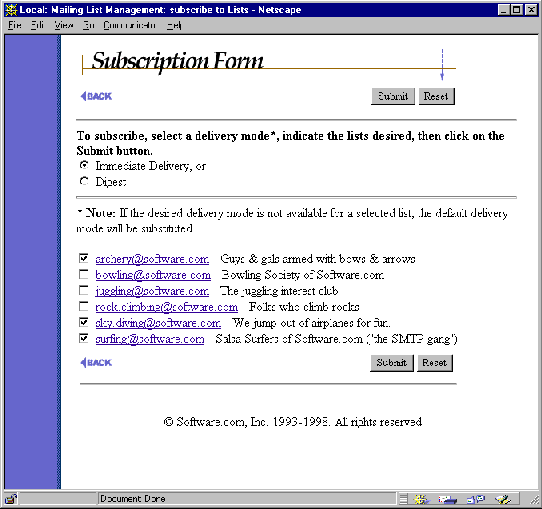Select the Digest radio button
The height and width of the screenshot is (509, 542).
click(84, 181)
